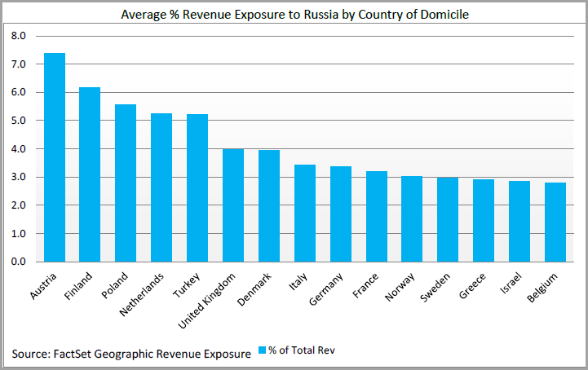Image resolution: width=588 pixels, height=370 pixels.
Task: Click the '5.0' y-axis label
Action: (x=19, y=121)
